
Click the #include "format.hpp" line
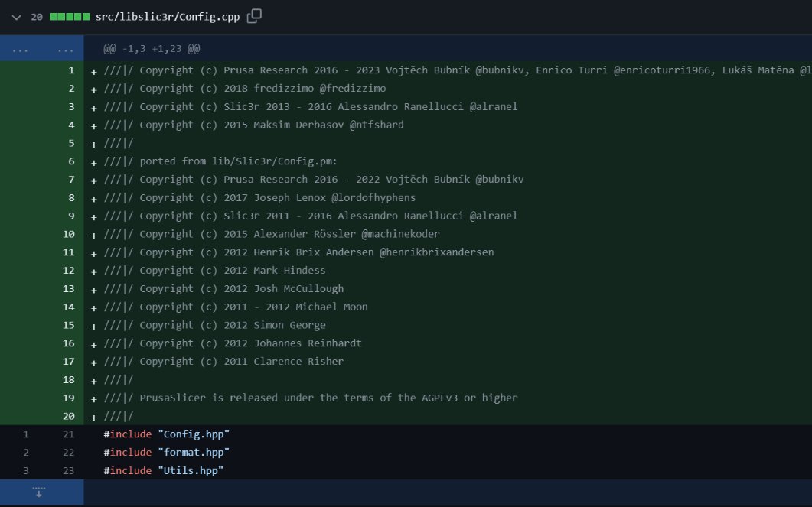(x=167, y=453)
